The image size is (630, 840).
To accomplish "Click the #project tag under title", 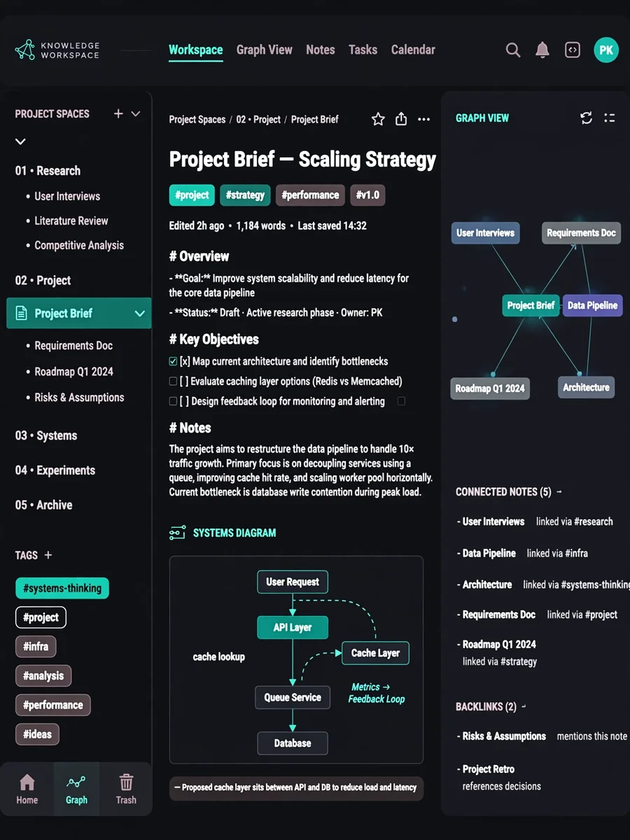I will point(192,195).
